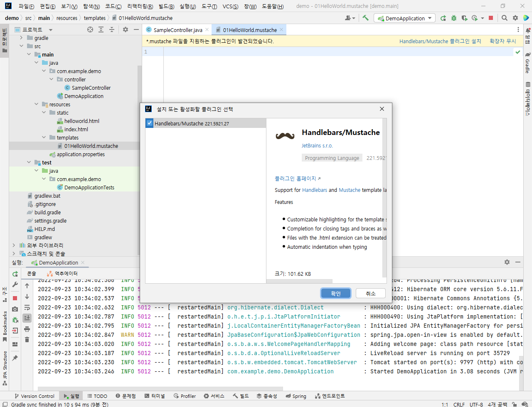Open Search Everywhere magnifier icon

click(505, 18)
